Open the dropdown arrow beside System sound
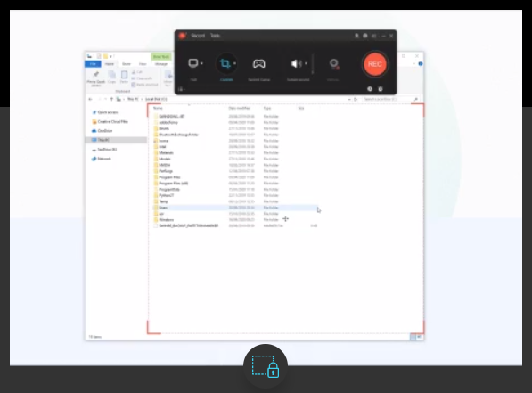This screenshot has width=532, height=393. pyautogui.click(x=306, y=63)
